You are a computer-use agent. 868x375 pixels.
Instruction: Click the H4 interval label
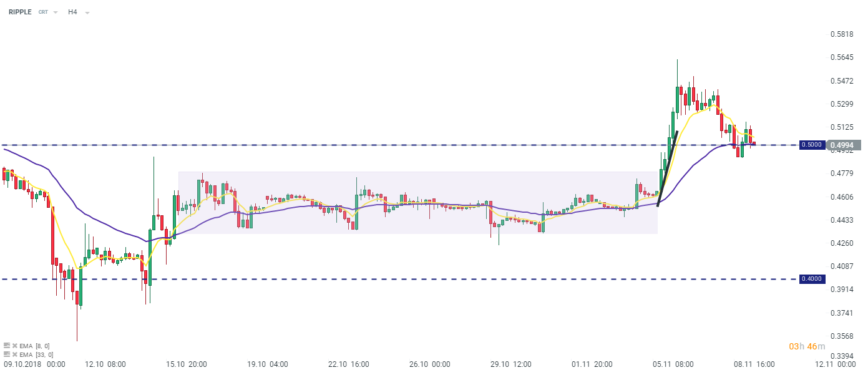[72, 12]
